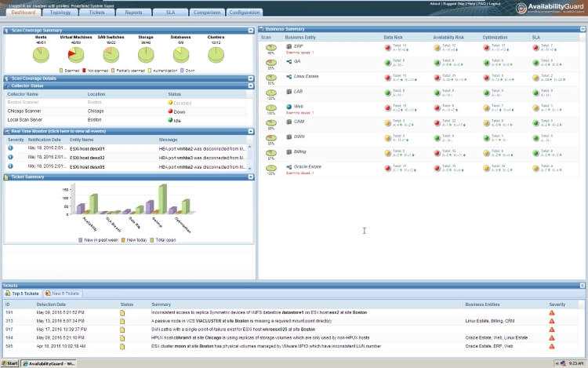Click the Databases coverage pie chart
588x368 pixels.
click(x=181, y=55)
